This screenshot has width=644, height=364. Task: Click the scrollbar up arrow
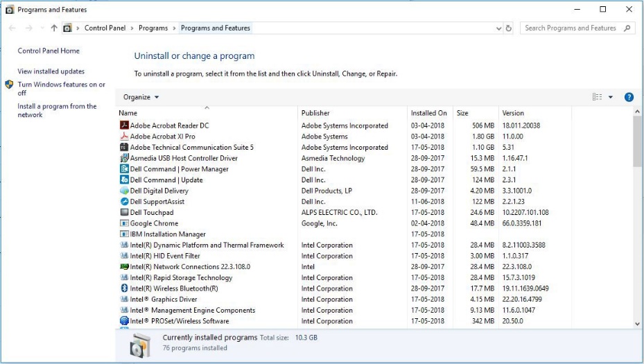[x=637, y=112]
